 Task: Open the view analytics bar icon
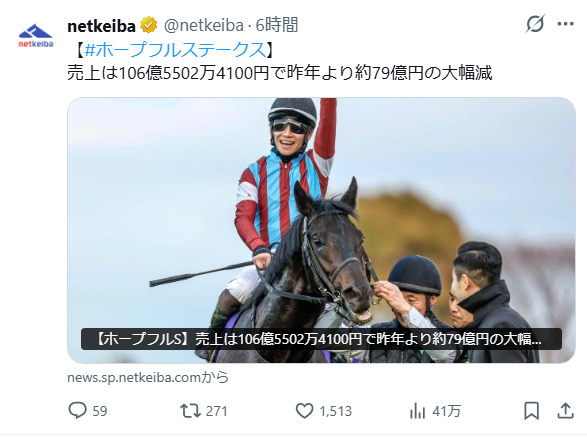click(x=417, y=411)
